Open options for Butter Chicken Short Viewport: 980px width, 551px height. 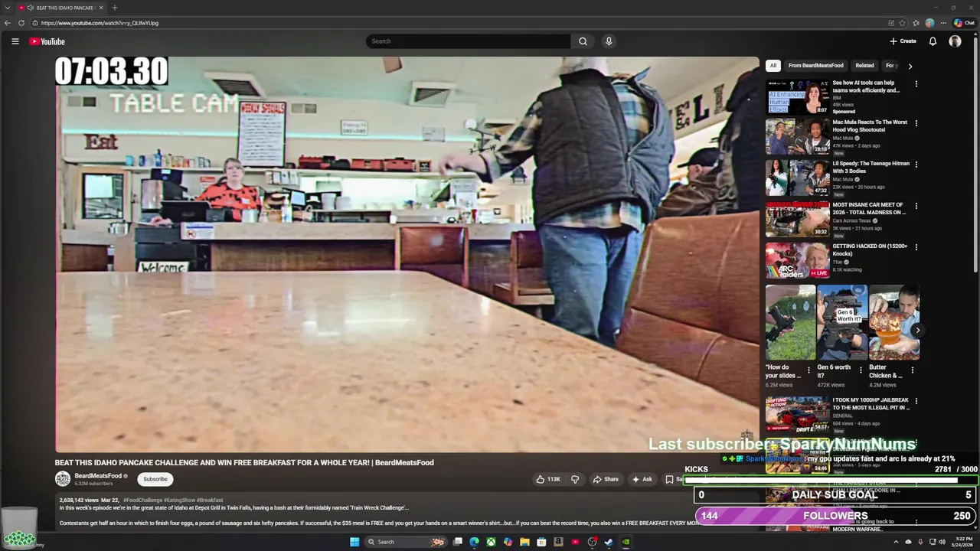pos(912,370)
